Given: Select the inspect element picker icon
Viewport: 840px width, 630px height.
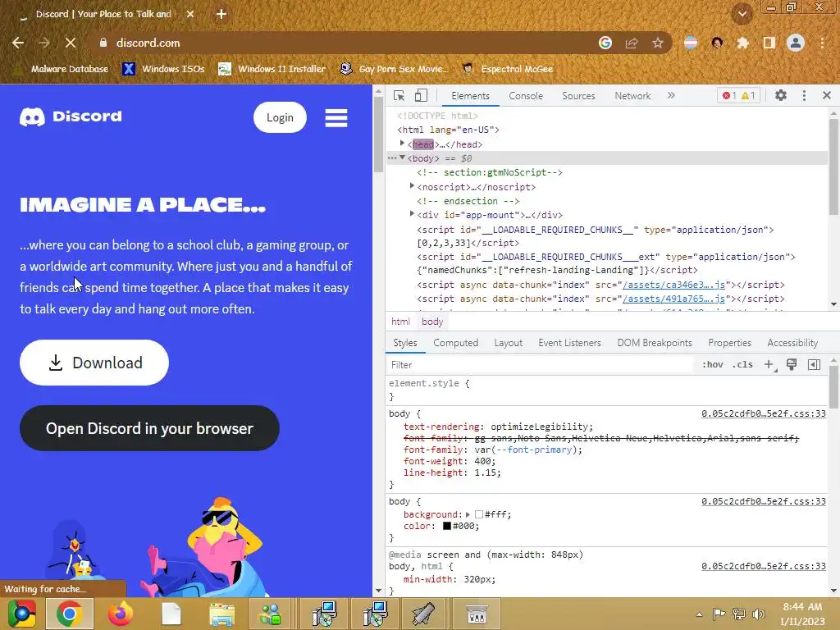Looking at the screenshot, I should (399, 96).
